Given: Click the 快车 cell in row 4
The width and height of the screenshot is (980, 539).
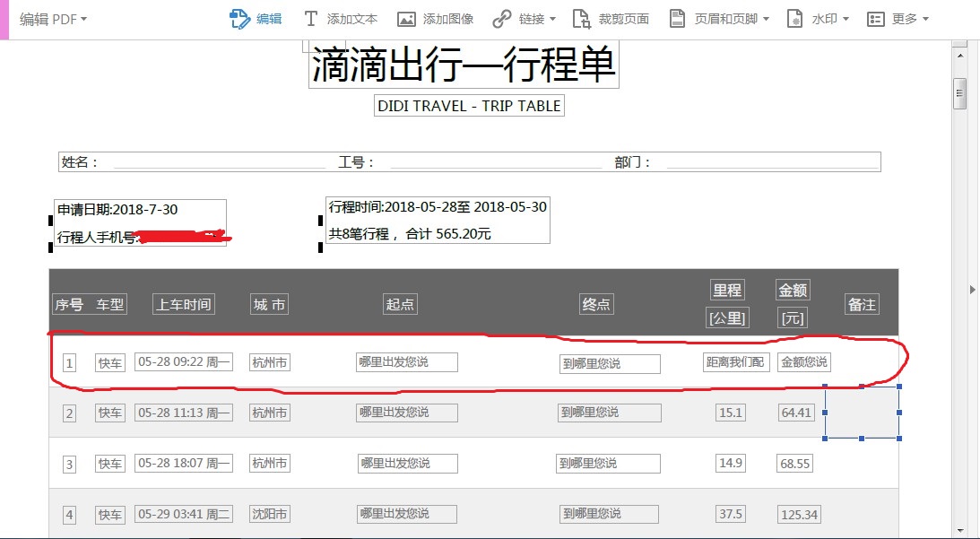Looking at the screenshot, I should click(110, 515).
